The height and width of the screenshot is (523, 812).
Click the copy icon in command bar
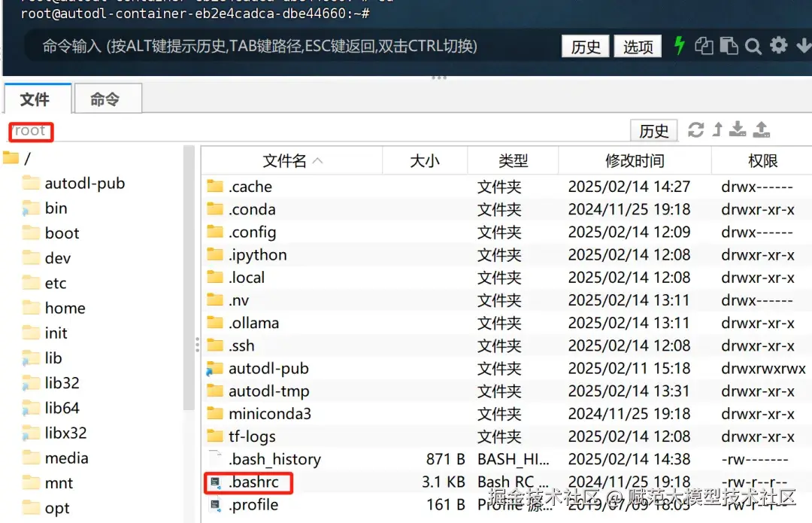(704, 46)
